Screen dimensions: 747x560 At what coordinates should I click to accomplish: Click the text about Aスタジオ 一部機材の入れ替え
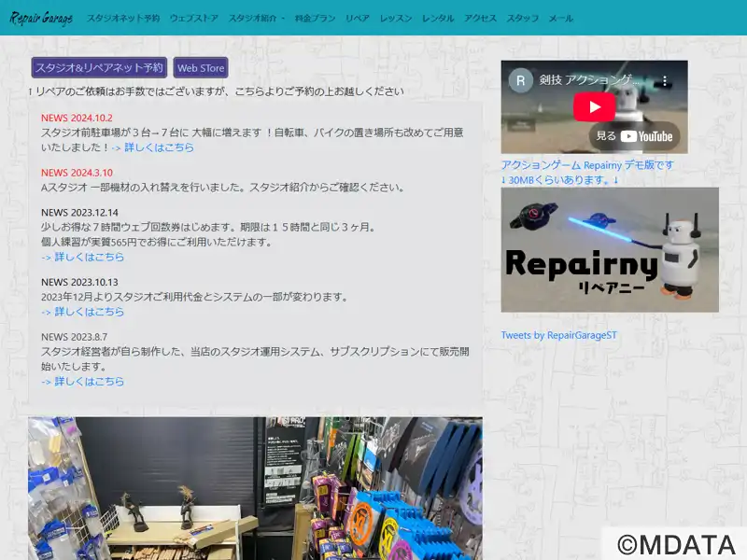tap(222, 188)
